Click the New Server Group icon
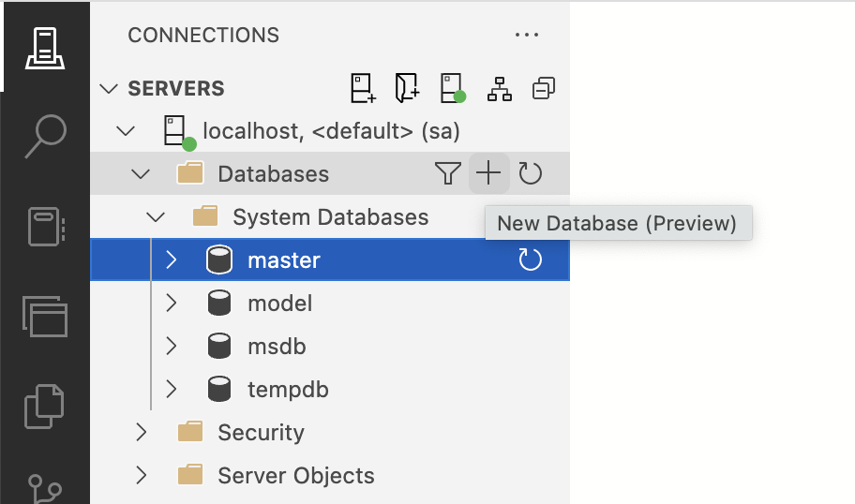This screenshot has height=504, width=855. tap(407, 88)
